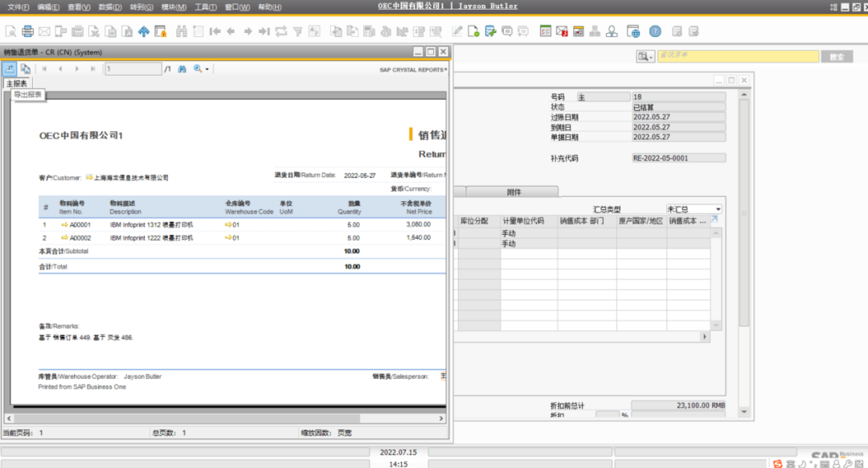Click the 状态 field showing 已结算
The width and height of the screenshot is (868, 468).
678,107
